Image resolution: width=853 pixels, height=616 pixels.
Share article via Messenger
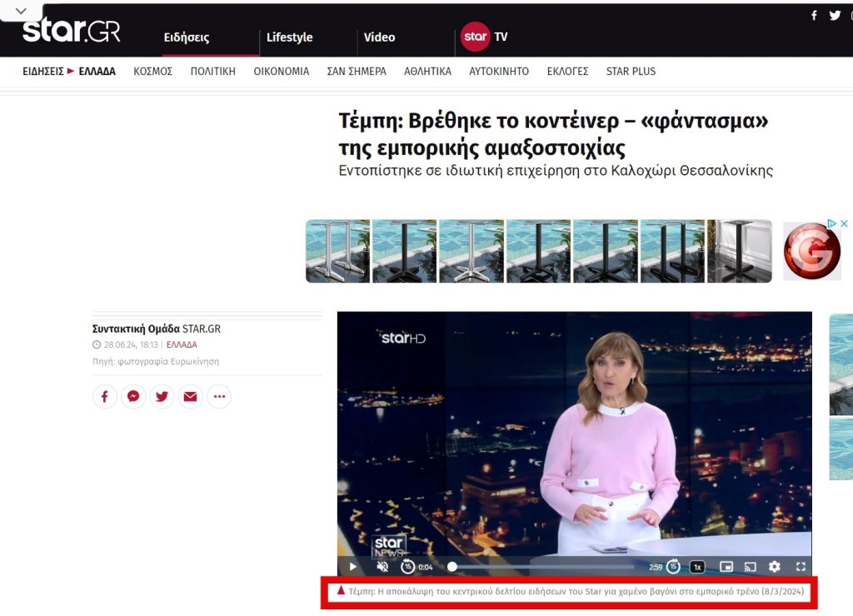[133, 396]
